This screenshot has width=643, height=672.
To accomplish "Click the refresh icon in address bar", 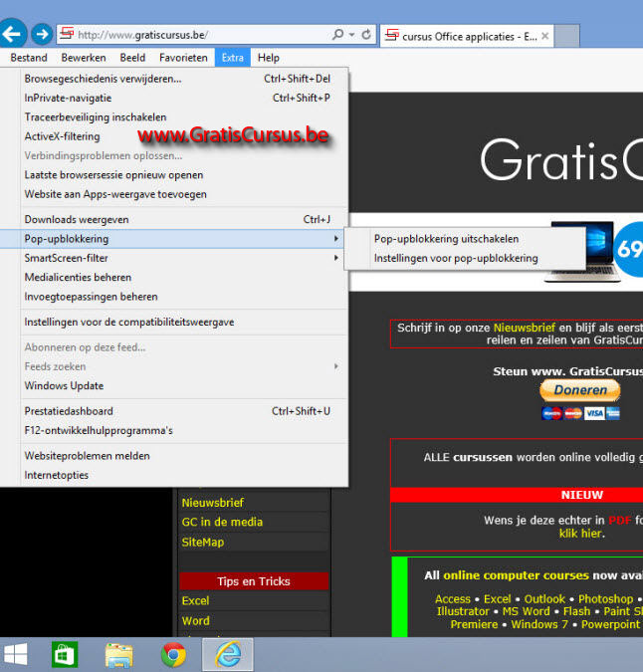I will 366,35.
